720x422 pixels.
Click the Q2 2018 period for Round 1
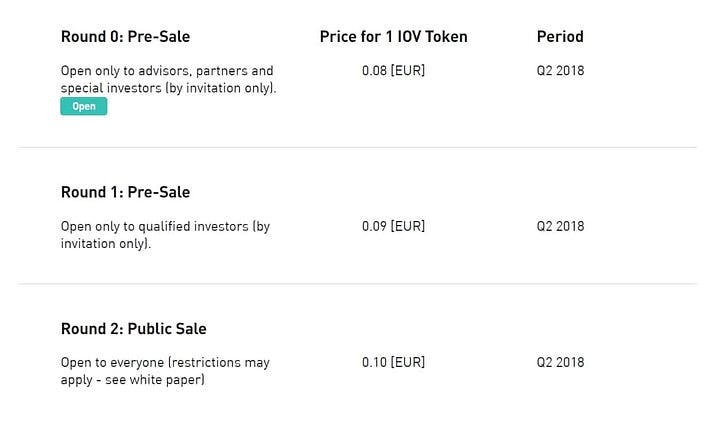point(560,226)
